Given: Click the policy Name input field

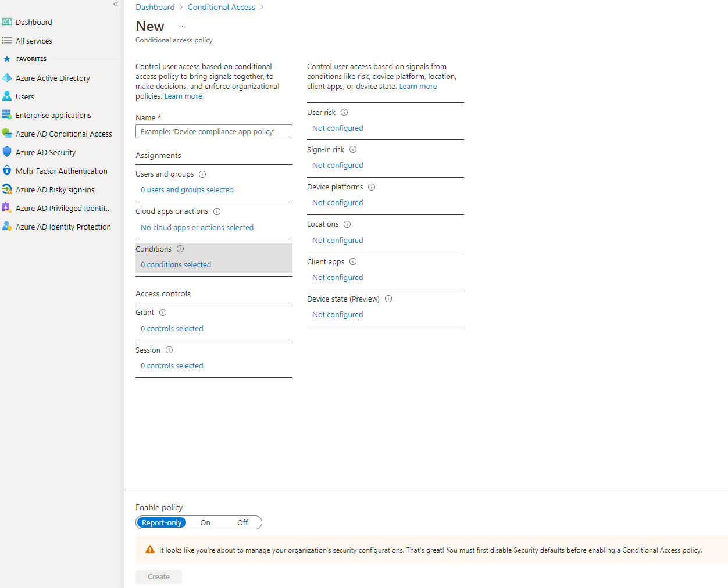Looking at the screenshot, I should click(213, 131).
